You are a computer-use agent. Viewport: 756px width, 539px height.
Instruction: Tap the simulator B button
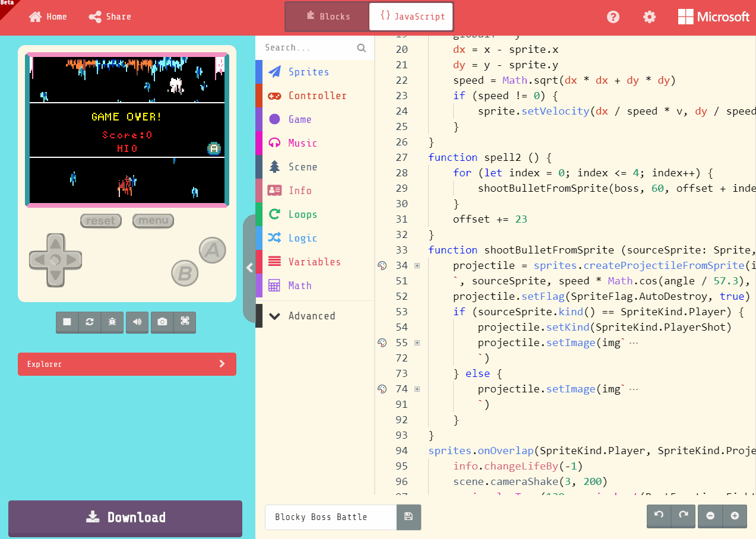185,273
